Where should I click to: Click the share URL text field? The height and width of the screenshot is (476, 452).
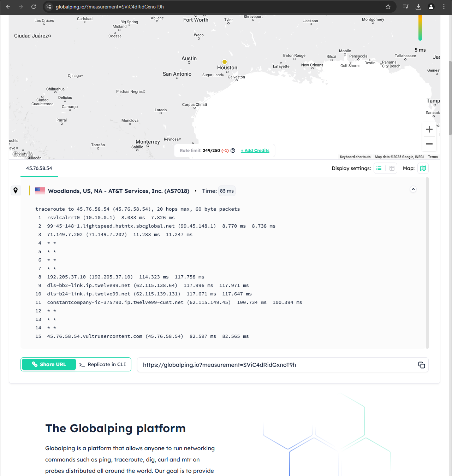[x=282, y=365]
